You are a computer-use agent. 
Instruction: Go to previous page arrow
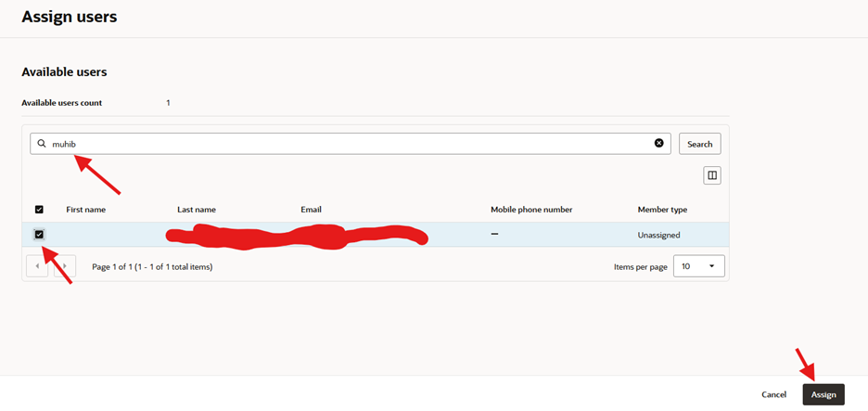click(x=37, y=266)
